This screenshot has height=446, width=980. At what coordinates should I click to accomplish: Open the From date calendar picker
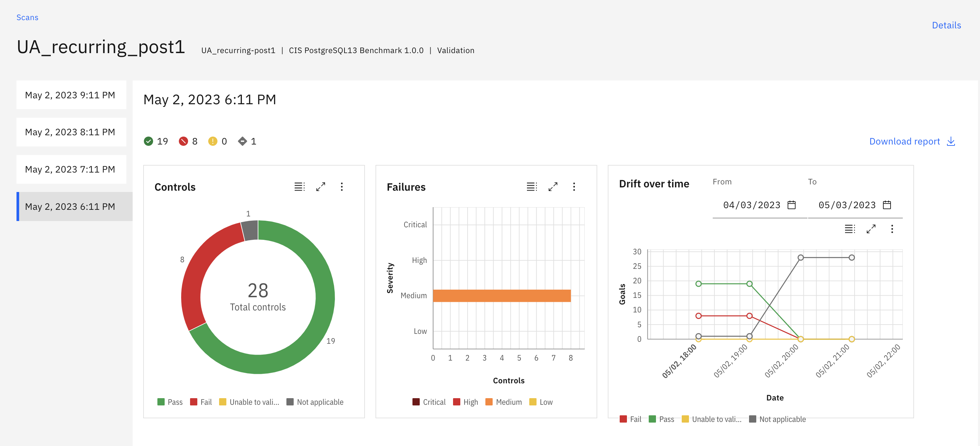point(791,205)
